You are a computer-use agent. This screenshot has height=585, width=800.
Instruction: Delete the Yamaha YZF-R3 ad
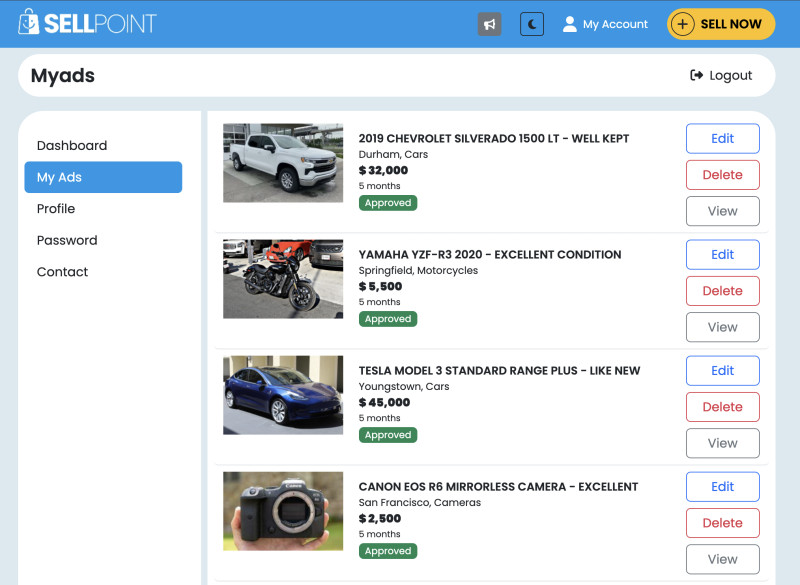click(x=722, y=291)
